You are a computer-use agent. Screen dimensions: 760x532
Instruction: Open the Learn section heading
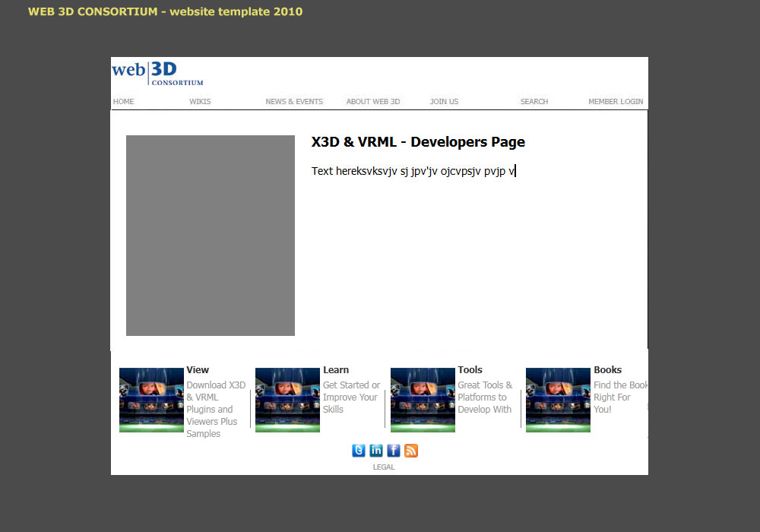point(336,369)
